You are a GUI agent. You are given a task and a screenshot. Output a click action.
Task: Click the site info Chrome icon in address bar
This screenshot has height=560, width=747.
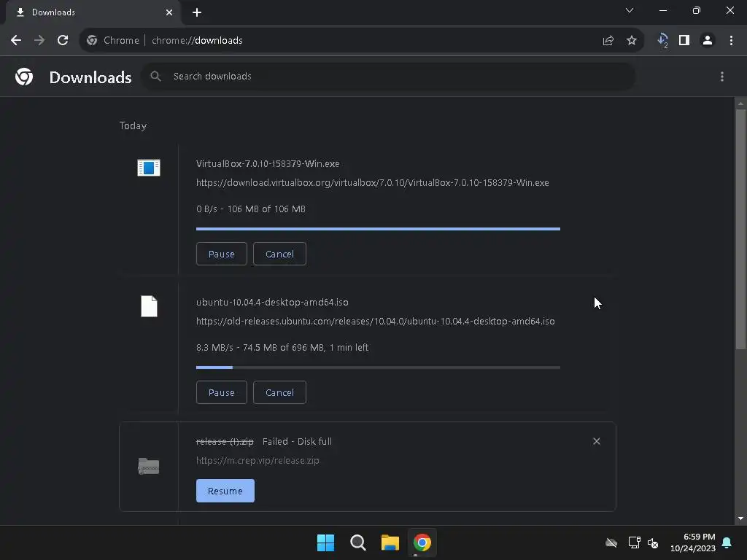point(92,41)
